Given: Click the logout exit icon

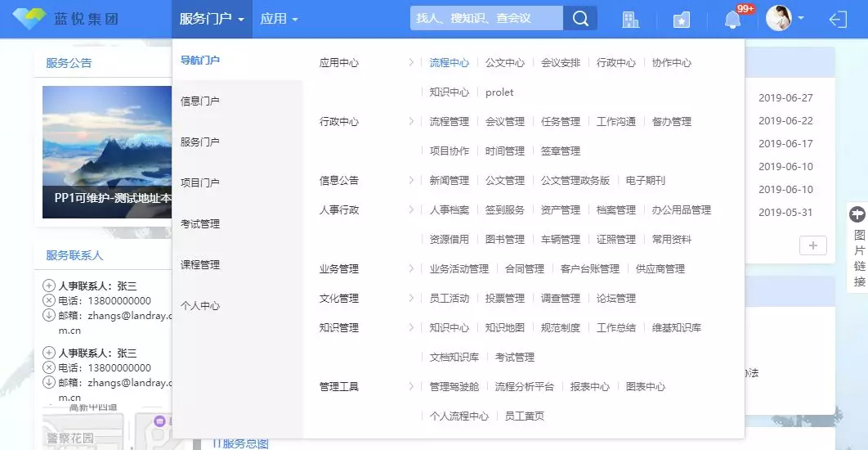Looking at the screenshot, I should click(838, 20).
